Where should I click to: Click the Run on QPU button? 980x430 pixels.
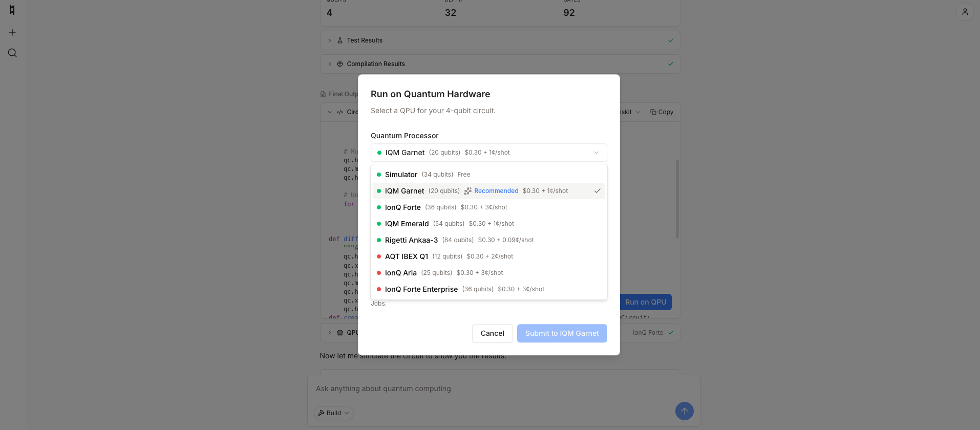point(645,302)
